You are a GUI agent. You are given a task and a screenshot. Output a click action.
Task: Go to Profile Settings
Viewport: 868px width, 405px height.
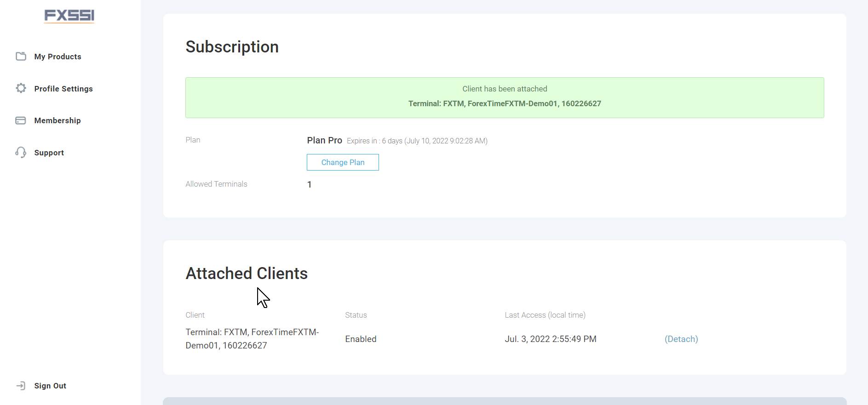click(63, 89)
